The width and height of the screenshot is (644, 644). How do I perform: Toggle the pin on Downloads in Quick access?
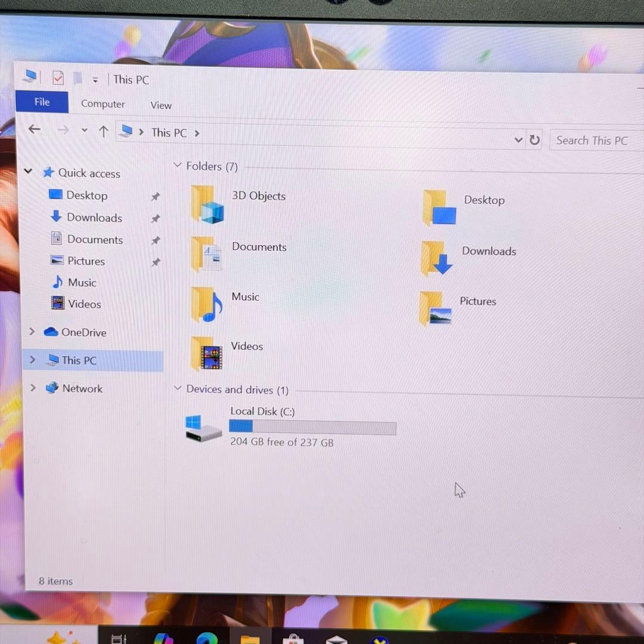point(155,218)
